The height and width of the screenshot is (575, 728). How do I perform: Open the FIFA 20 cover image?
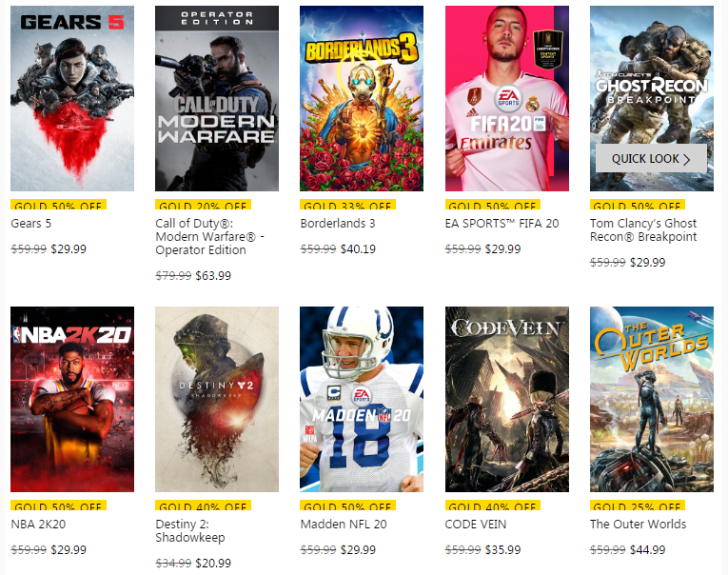coord(507,98)
